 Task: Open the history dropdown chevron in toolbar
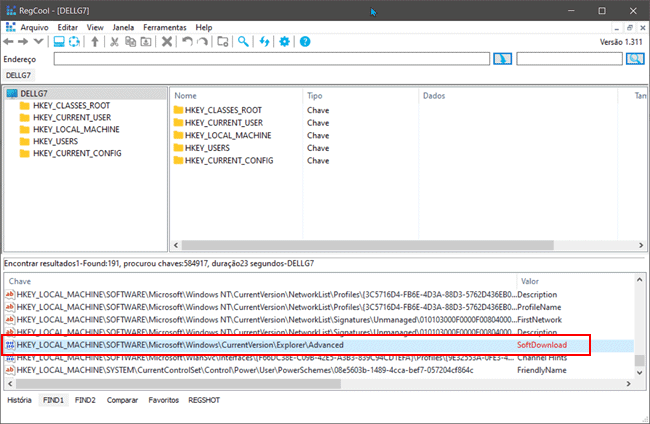pos(38,42)
